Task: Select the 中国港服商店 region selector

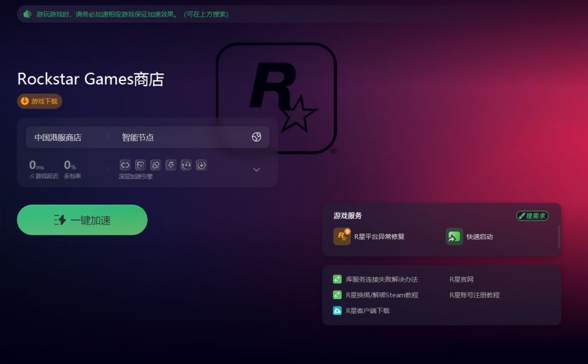Action: (x=58, y=138)
